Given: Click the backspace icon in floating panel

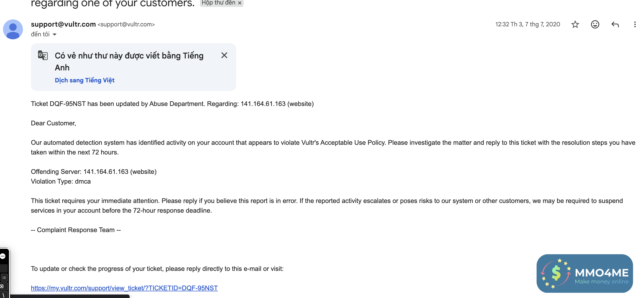Looking at the screenshot, I should click(x=2, y=286).
